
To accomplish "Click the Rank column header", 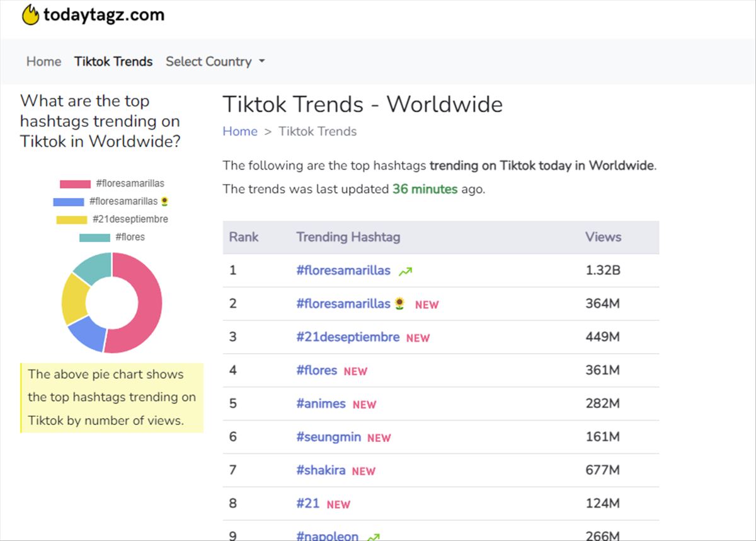I will pos(244,237).
